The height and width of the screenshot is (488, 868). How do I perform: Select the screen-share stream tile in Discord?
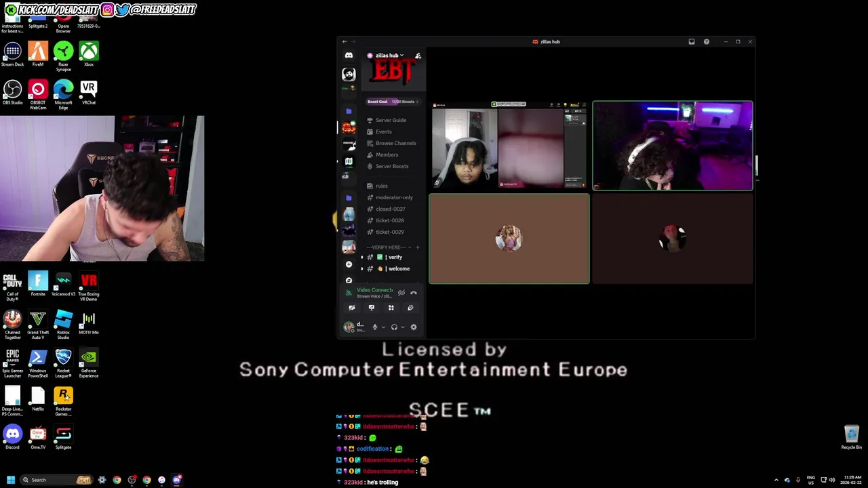click(x=509, y=145)
